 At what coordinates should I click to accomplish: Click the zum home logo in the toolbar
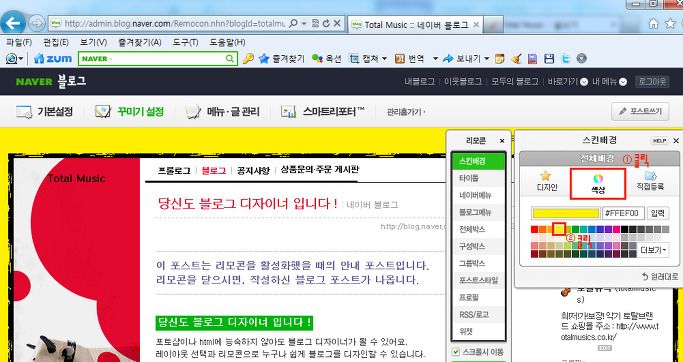[x=53, y=58]
